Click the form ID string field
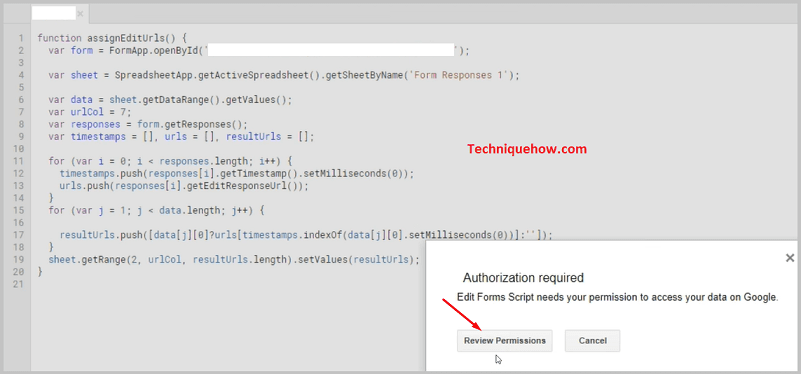Image resolution: width=801 pixels, height=374 pixels. (x=332, y=51)
